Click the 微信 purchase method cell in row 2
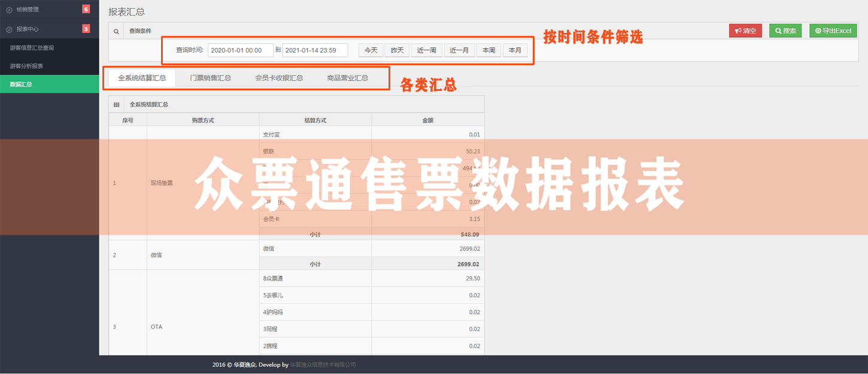This screenshot has height=374, width=868. 203,255
